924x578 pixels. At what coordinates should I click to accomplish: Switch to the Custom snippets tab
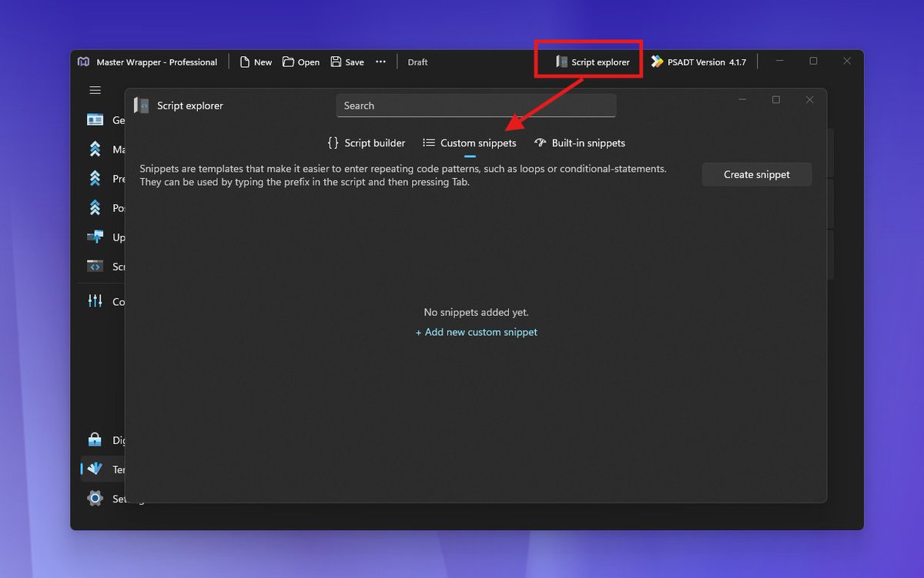pyautogui.click(x=470, y=143)
